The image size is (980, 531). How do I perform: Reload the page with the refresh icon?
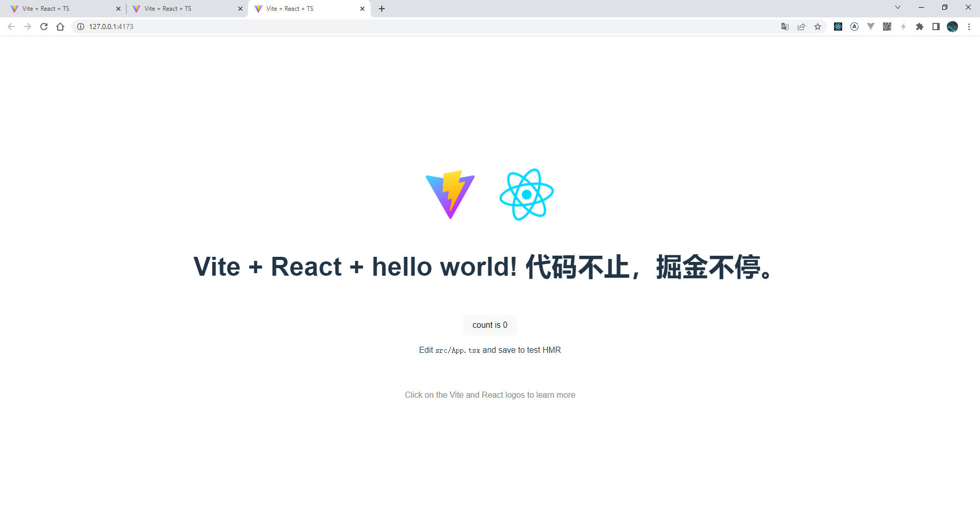(x=44, y=27)
